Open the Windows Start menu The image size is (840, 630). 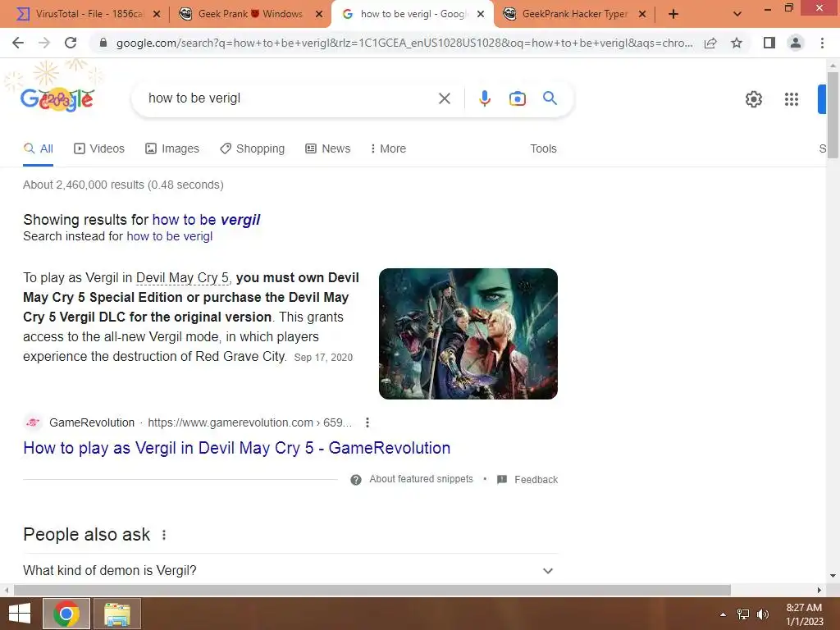point(20,614)
